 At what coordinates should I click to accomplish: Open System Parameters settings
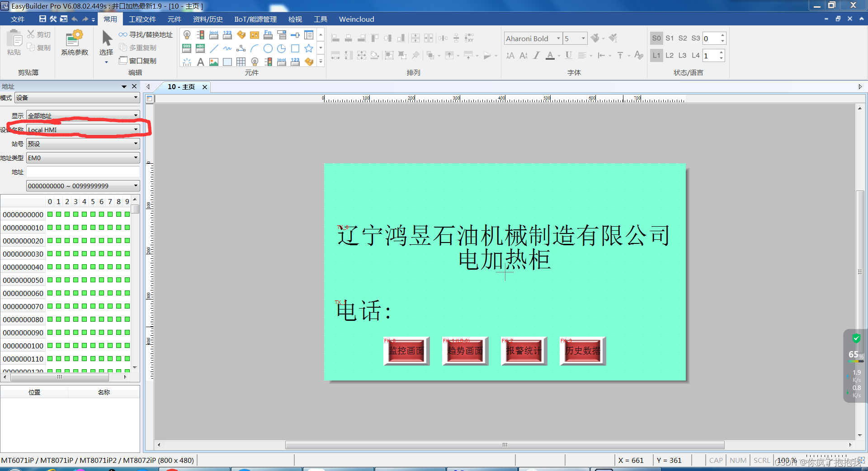click(75, 43)
